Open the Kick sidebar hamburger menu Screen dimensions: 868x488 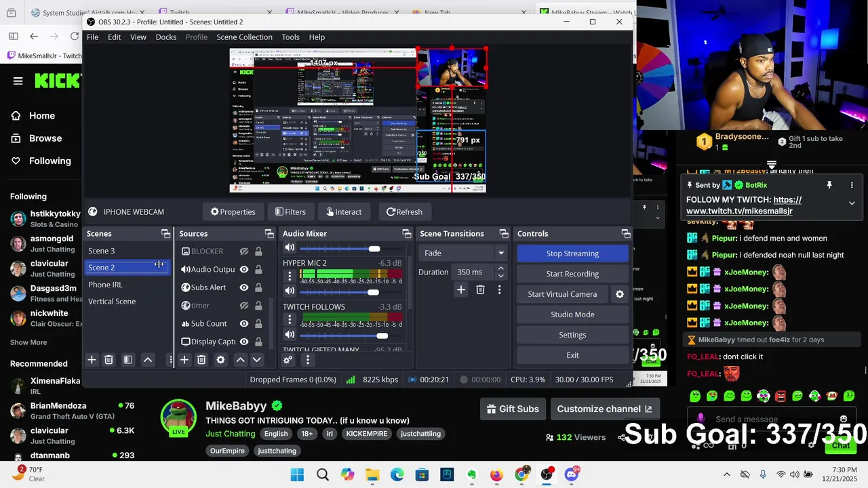coord(18,81)
